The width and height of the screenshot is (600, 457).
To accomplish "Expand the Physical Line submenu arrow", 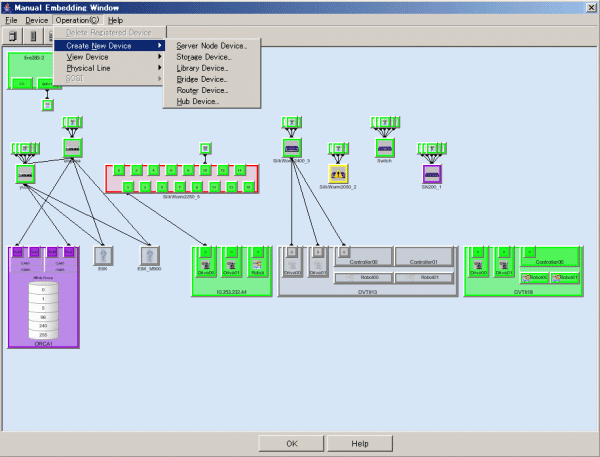I will point(160,68).
